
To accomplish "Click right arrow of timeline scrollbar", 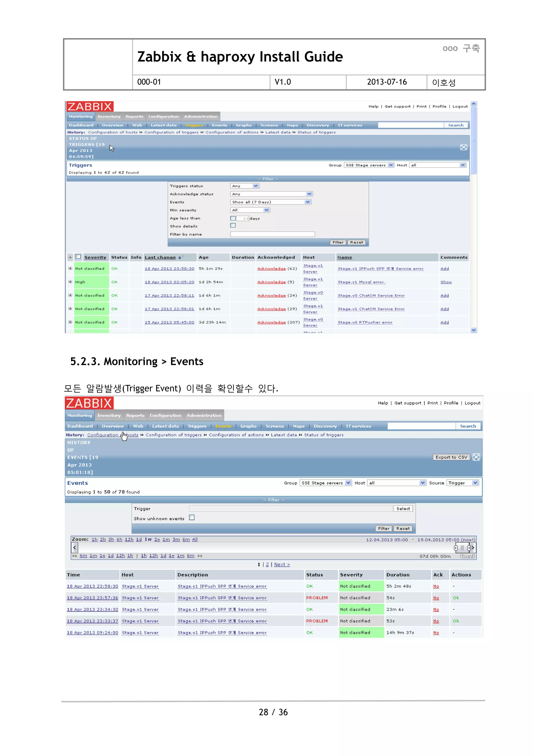I will point(473,547).
